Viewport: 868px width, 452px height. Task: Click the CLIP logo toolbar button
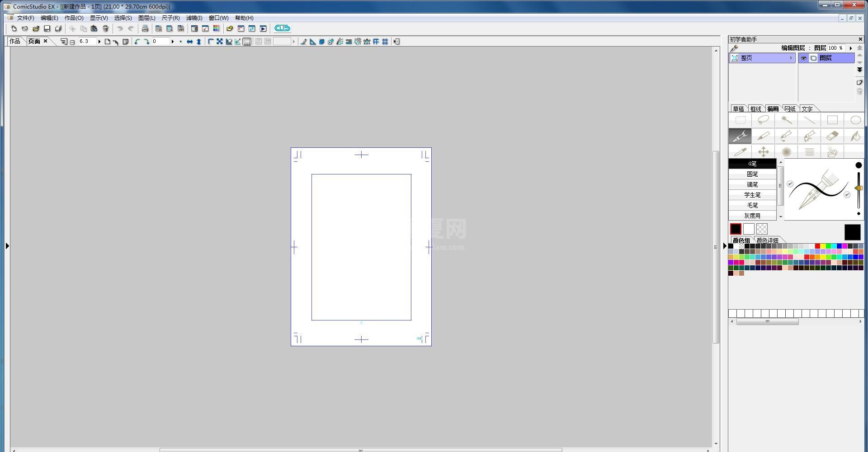[282, 28]
